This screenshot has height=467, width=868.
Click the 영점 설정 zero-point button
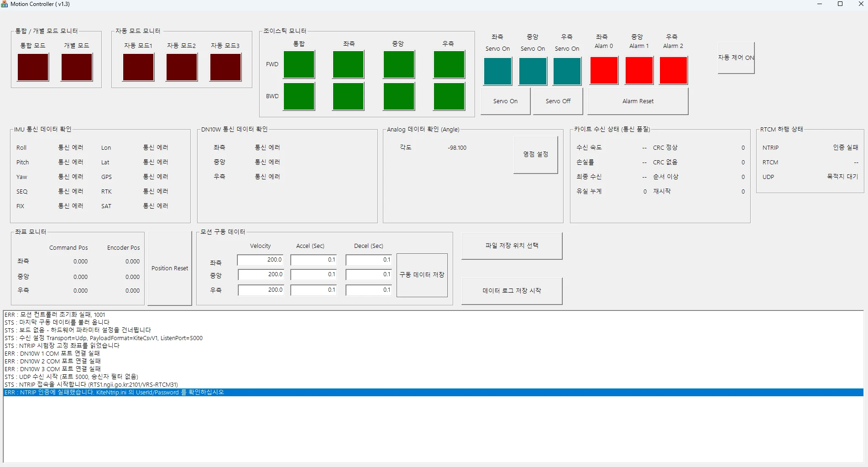pos(536,155)
